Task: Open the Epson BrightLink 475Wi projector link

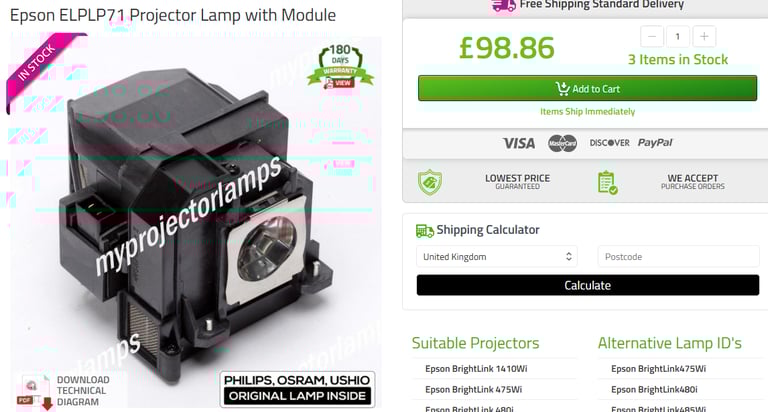Action: coord(473,389)
